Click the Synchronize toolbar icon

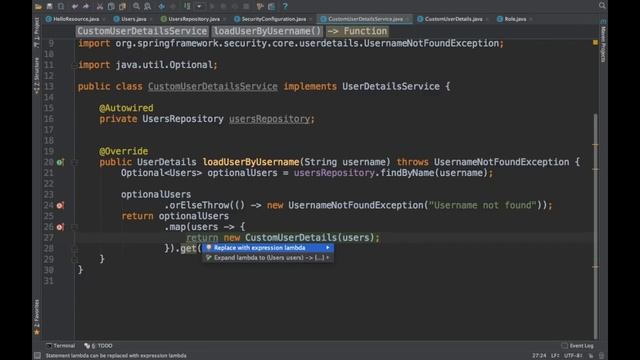coord(61,7)
